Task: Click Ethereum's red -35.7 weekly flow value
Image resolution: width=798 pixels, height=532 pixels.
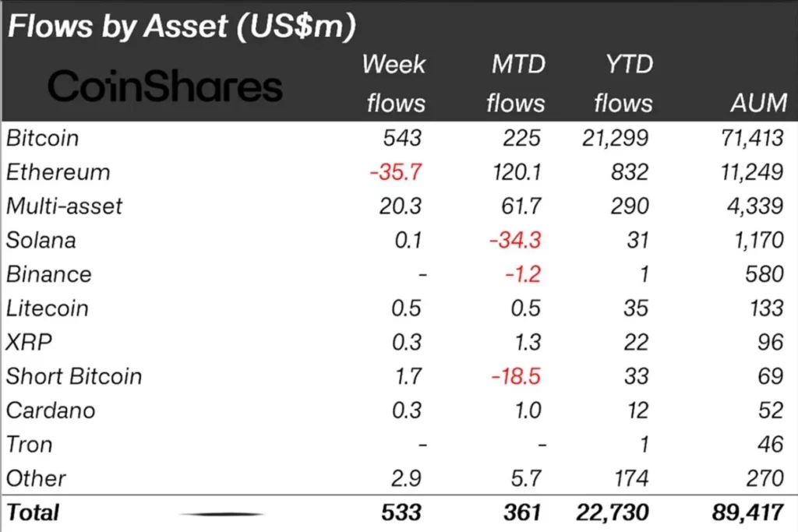Action: [x=396, y=172]
